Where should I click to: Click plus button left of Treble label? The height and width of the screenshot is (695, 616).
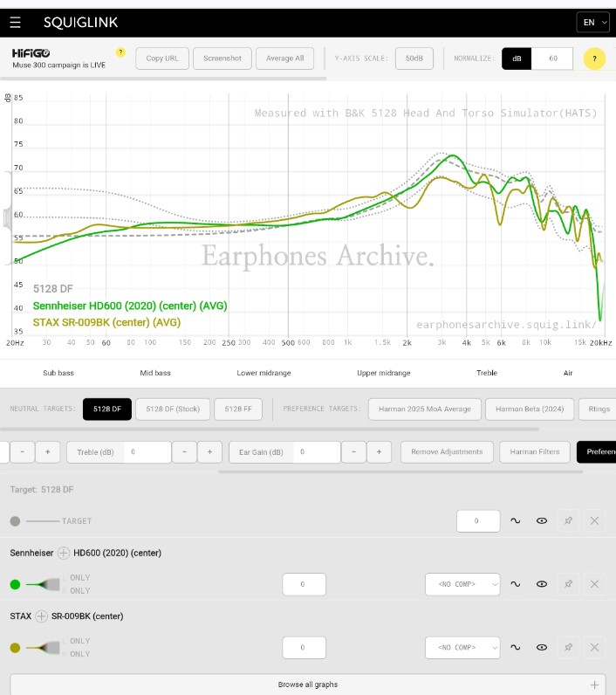(x=48, y=452)
